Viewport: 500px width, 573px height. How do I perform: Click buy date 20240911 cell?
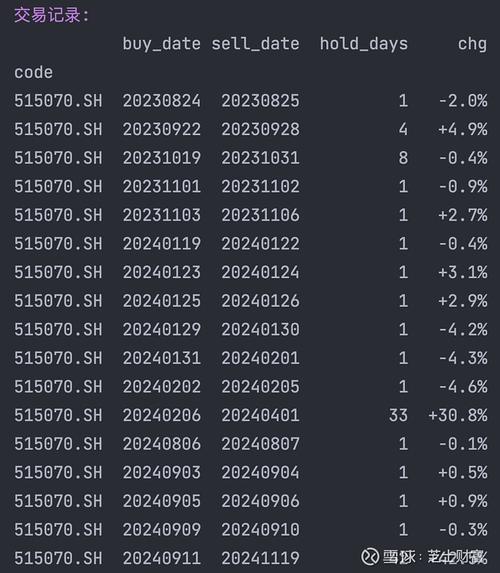[162, 558]
